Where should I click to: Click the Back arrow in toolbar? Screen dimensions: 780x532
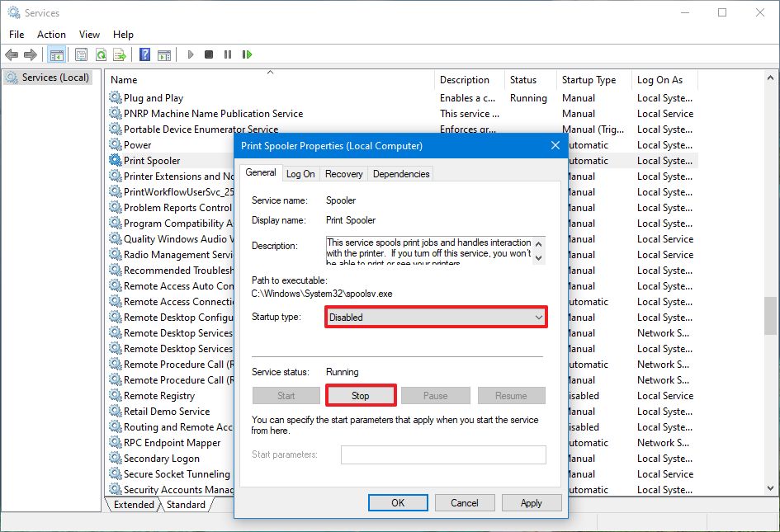tap(12, 54)
